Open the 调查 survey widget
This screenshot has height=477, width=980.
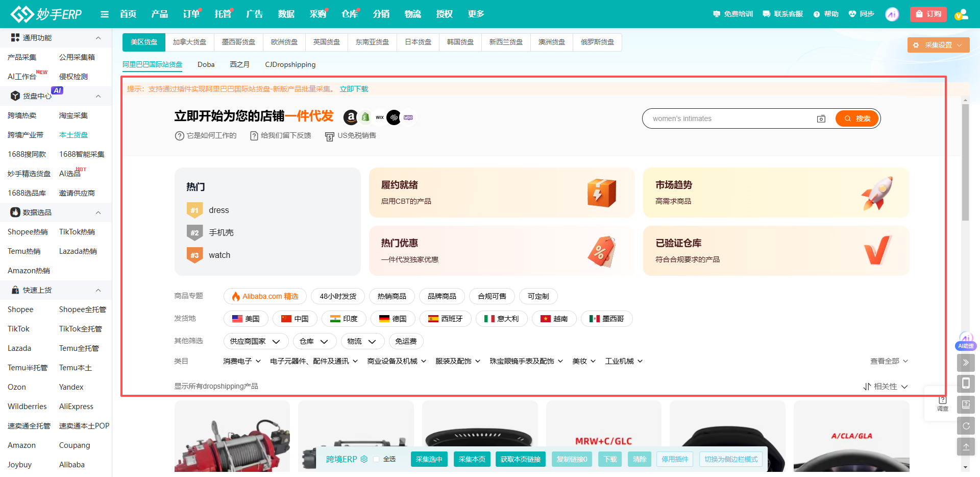point(943,403)
